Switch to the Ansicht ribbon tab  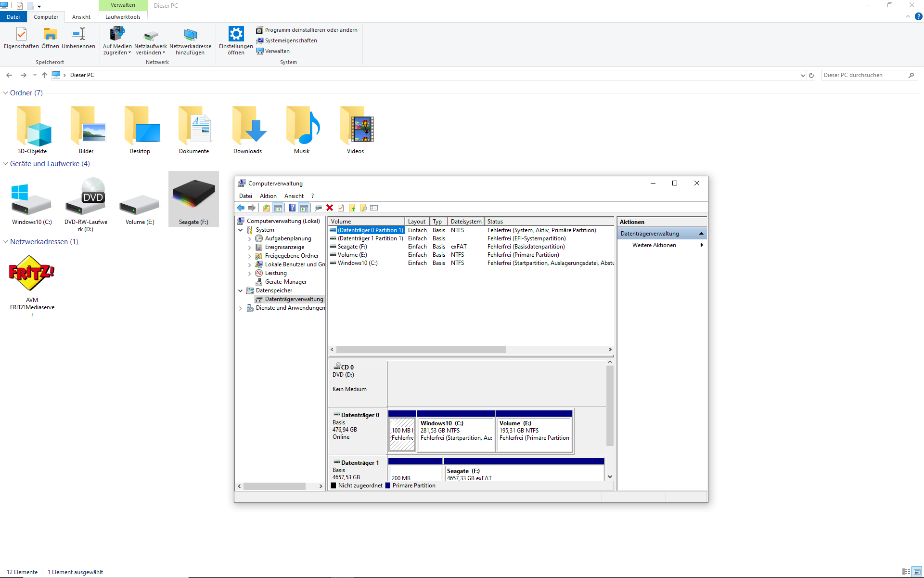coord(81,17)
